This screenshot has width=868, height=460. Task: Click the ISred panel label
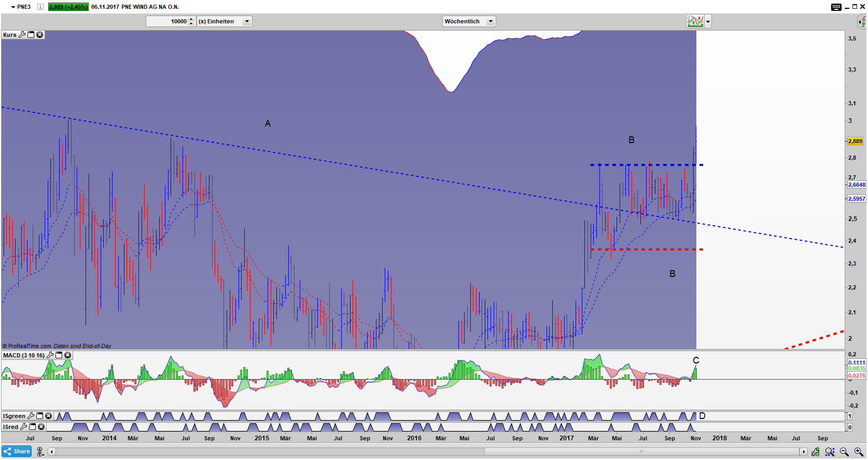[10, 427]
